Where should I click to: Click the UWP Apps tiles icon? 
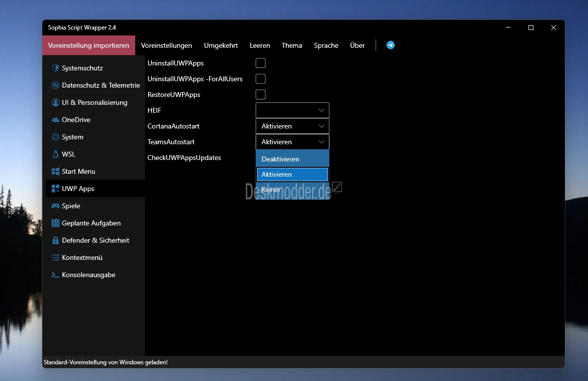click(56, 189)
